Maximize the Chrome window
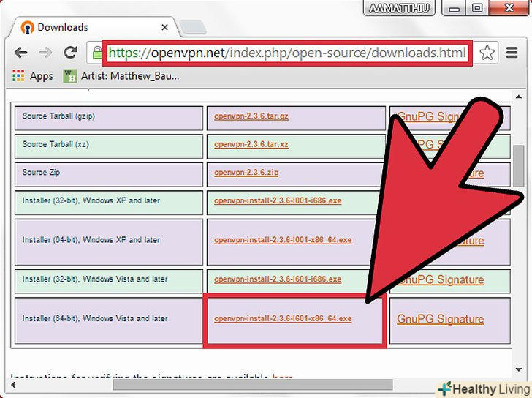 (x=477, y=8)
